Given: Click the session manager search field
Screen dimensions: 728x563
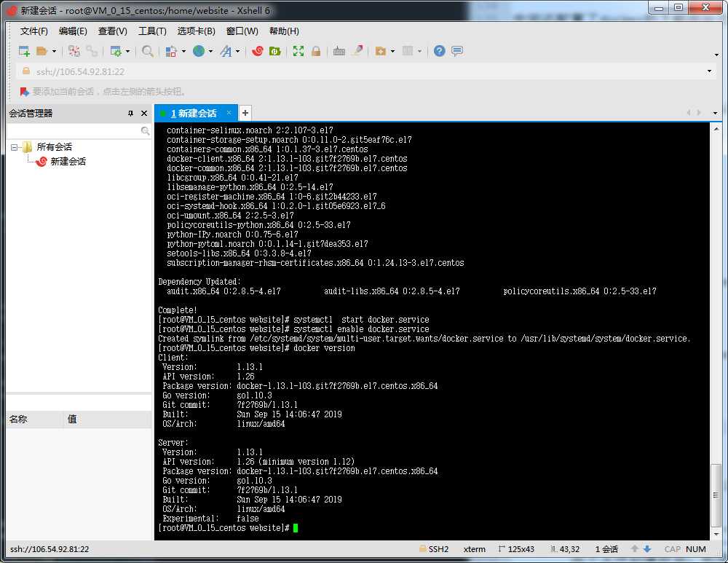Looking at the screenshot, I should (x=79, y=131).
